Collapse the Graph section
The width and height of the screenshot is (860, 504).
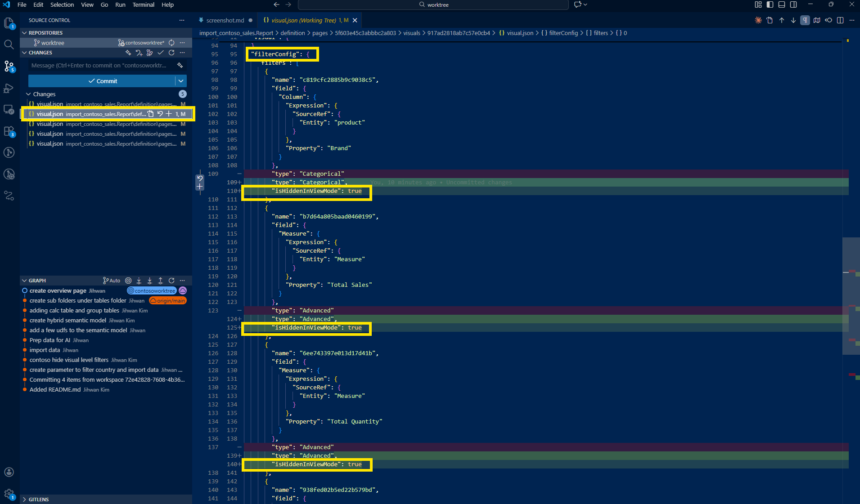pyautogui.click(x=24, y=281)
